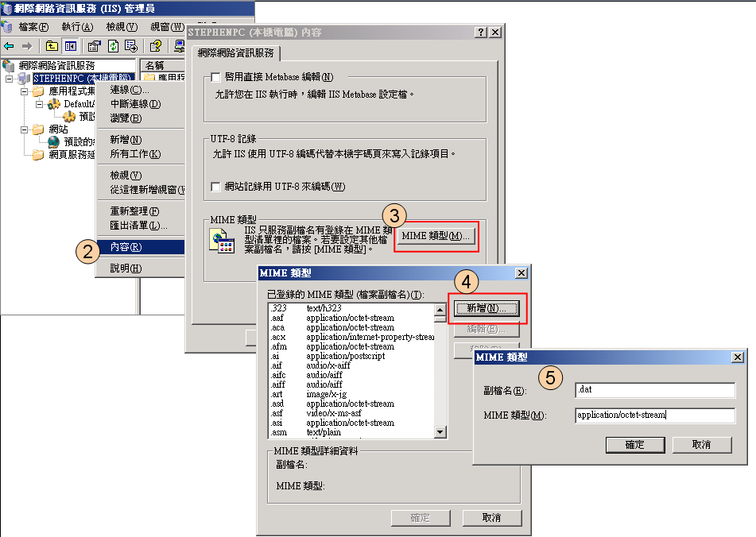Image resolution: width=756 pixels, height=537 pixels.
Task: Click the Up One Level folder icon
Action: [52, 46]
